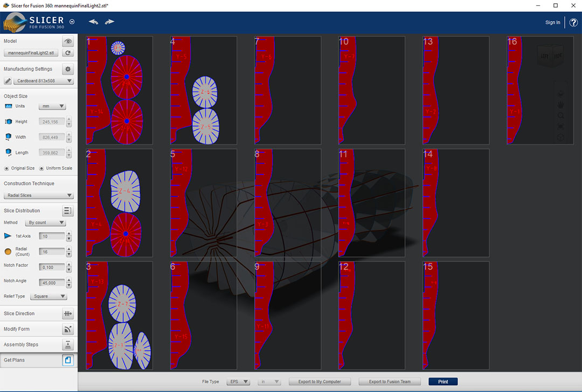
Task: Click the mannequinFinalLight2.stl model button
Action: coord(31,53)
